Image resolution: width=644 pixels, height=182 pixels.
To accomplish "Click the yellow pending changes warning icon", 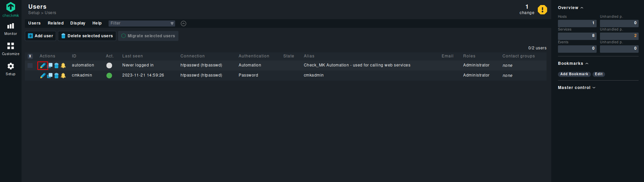I will (x=542, y=10).
